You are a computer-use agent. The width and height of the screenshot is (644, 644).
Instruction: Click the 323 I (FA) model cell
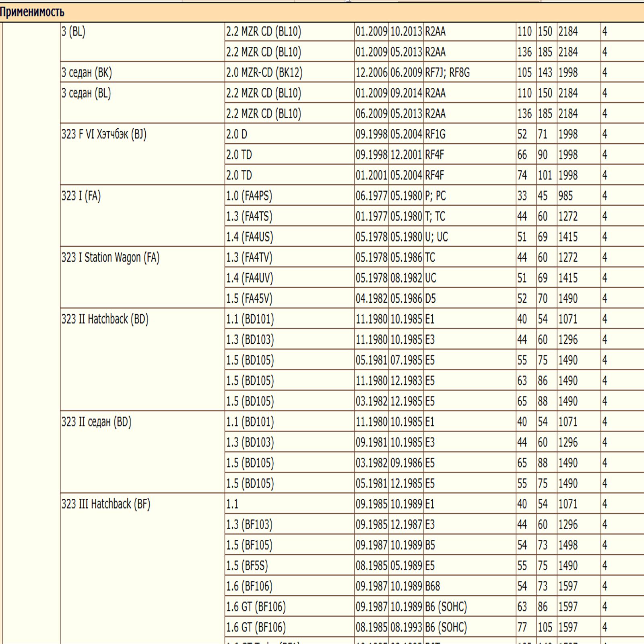coord(81,196)
